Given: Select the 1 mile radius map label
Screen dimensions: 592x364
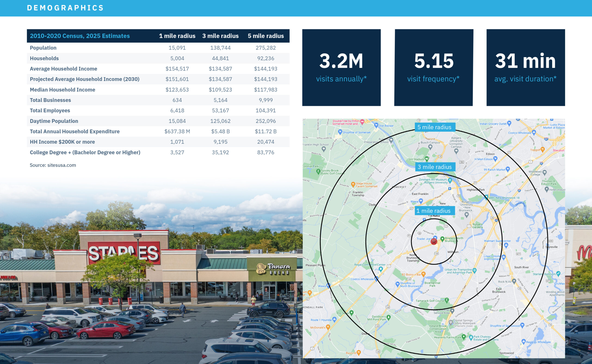Looking at the screenshot, I should point(435,211).
